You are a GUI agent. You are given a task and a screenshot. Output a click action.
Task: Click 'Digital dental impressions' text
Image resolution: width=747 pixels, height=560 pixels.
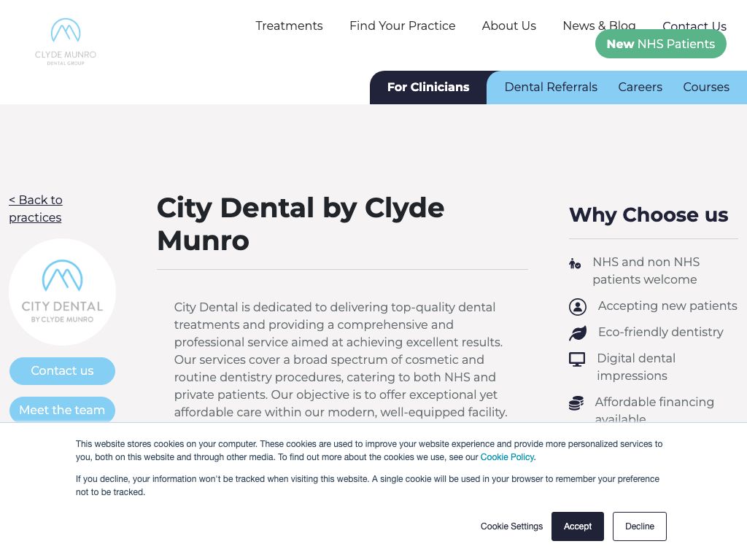[636, 367]
